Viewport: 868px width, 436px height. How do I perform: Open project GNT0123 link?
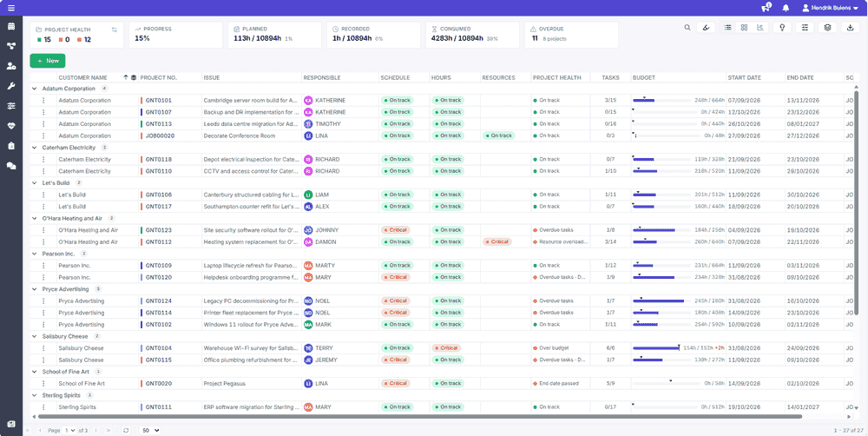pyautogui.click(x=158, y=230)
